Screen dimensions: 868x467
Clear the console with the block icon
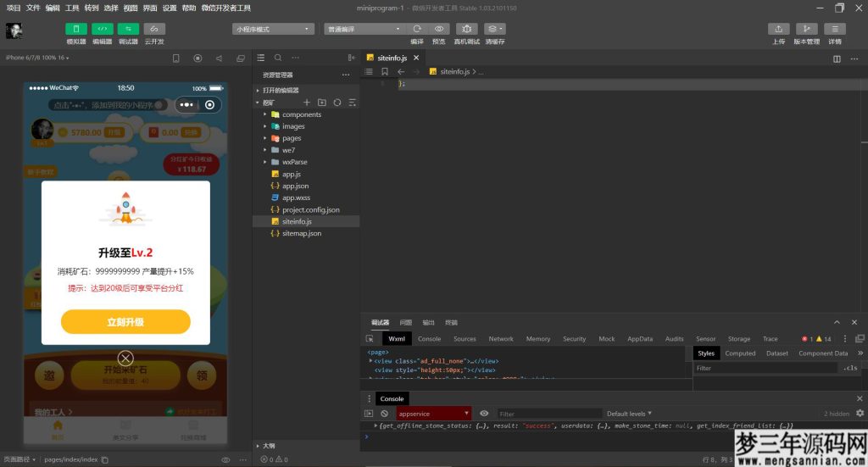pos(384,414)
